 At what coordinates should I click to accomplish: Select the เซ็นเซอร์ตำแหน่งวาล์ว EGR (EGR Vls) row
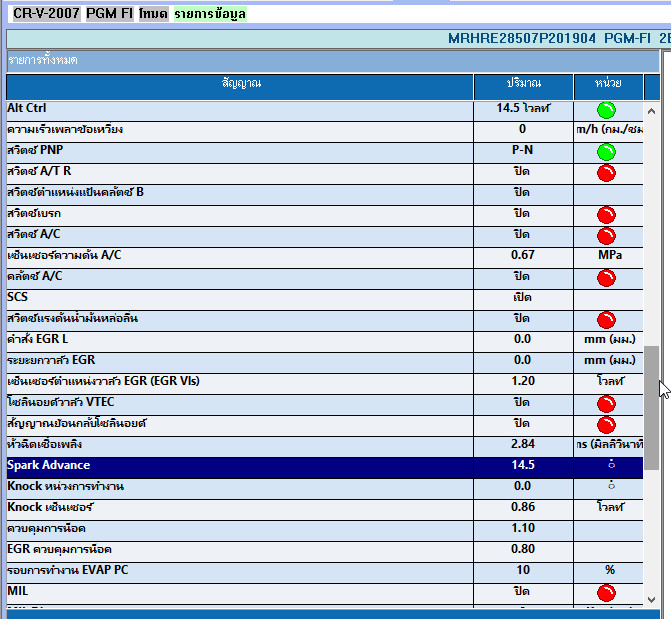325,383
